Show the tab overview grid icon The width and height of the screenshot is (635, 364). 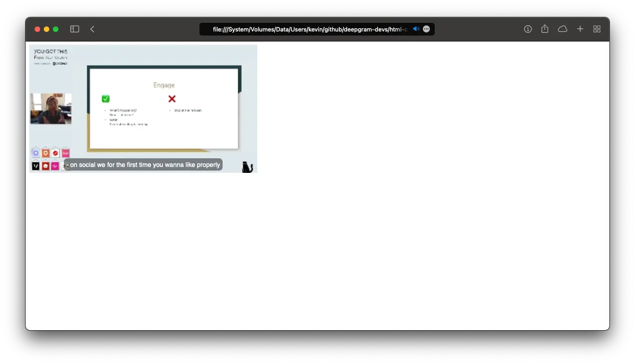[x=597, y=29]
